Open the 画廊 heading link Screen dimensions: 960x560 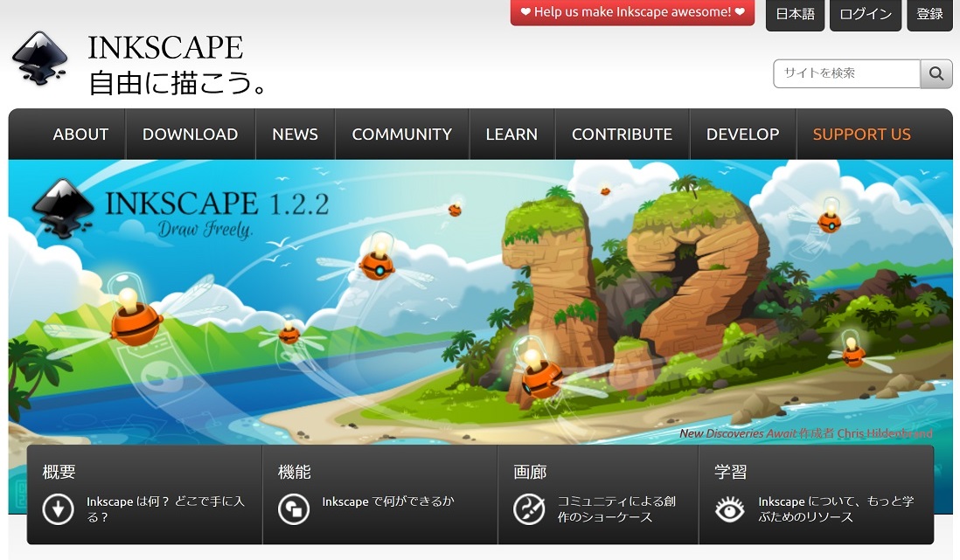530,472
